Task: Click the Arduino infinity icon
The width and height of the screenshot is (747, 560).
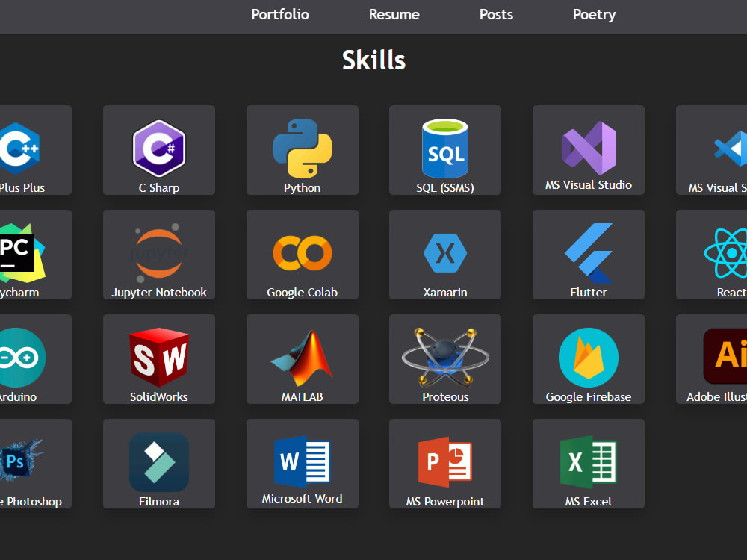Action: (22, 357)
